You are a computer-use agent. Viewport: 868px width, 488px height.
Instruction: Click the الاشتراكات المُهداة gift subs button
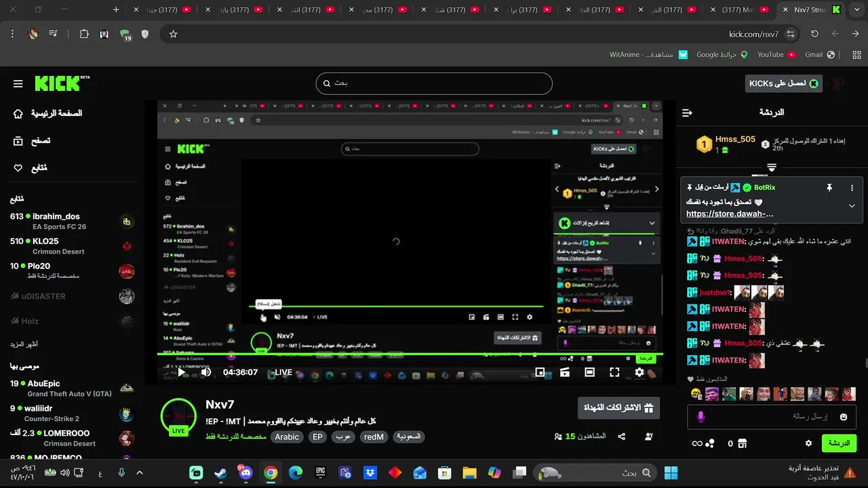pyautogui.click(x=618, y=408)
